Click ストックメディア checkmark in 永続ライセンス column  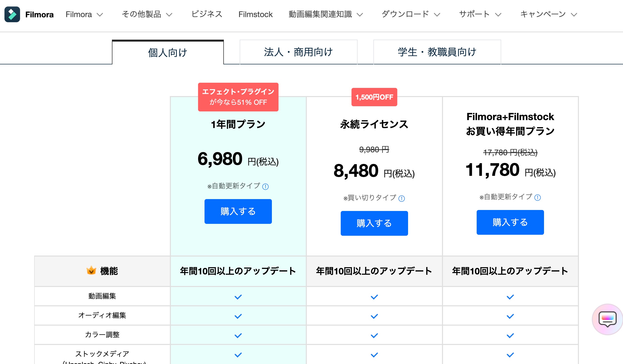click(374, 355)
